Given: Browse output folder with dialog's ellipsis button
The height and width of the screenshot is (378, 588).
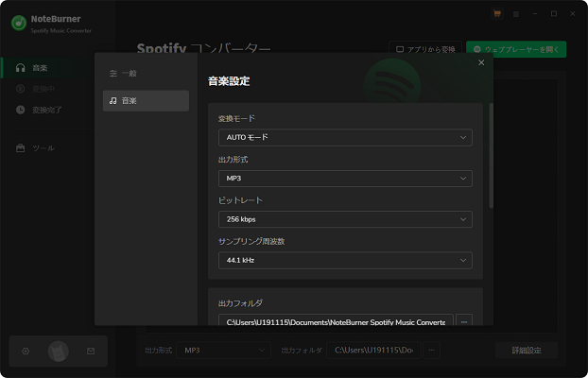Looking at the screenshot, I should (x=464, y=321).
